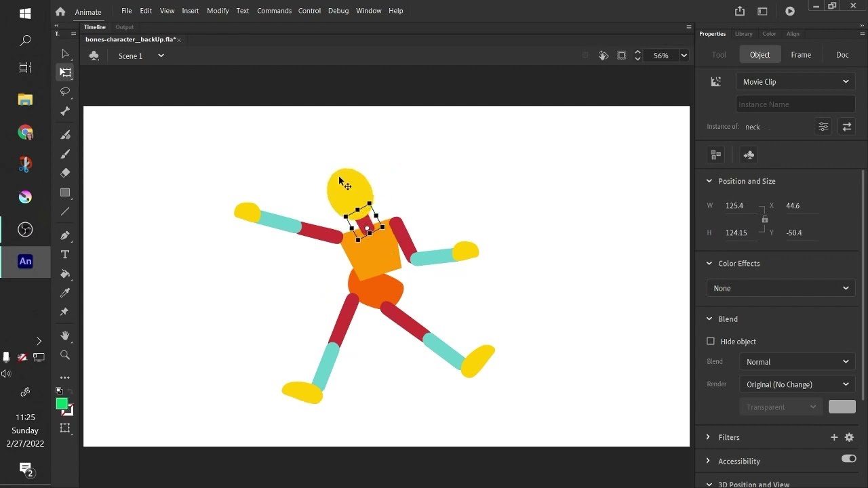Open the stage zoom 56% dropdown arrow
Image resolution: width=868 pixels, height=488 pixels.
pyautogui.click(x=684, y=56)
